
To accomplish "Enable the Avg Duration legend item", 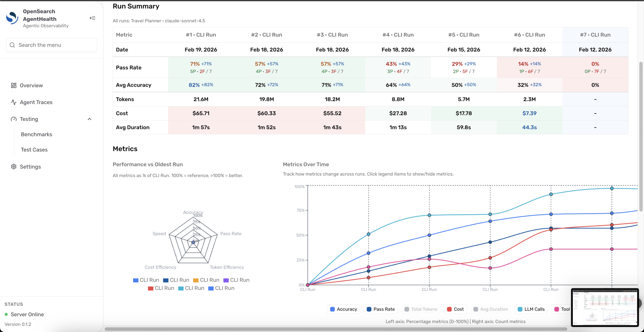I will coord(490,309).
